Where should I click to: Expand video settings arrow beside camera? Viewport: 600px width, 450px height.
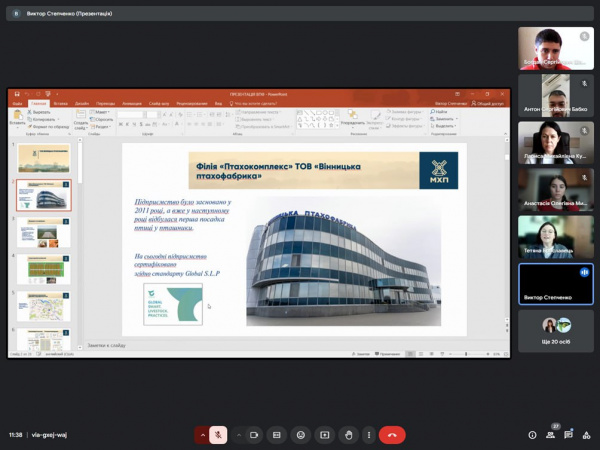[x=239, y=435]
